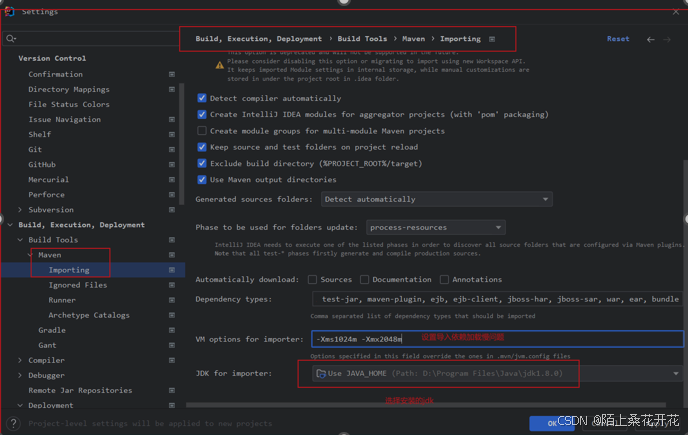Click the forward arrow next to Reset

click(667, 40)
